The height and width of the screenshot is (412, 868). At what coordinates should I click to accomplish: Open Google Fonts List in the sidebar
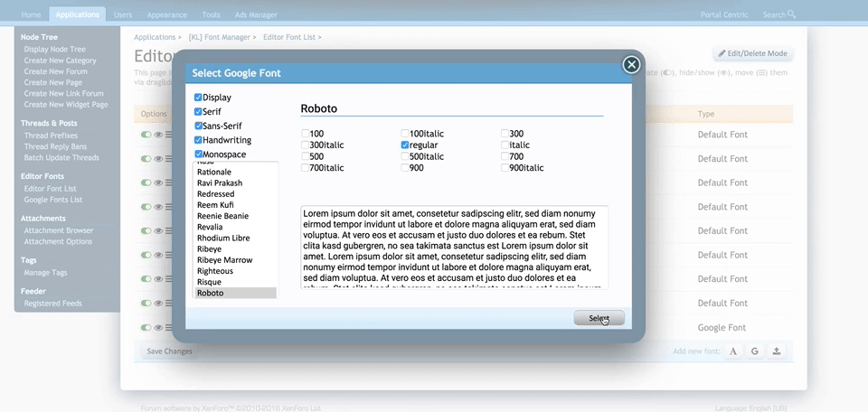pos(53,200)
